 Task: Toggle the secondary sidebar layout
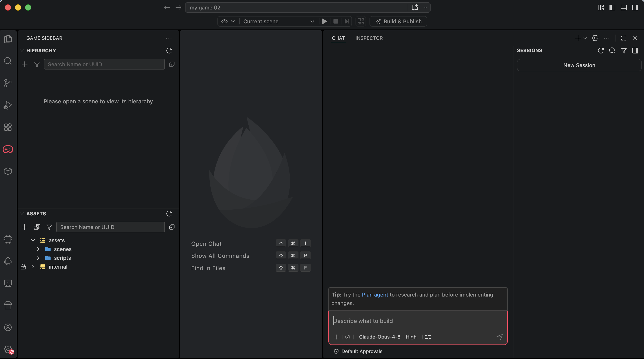click(x=635, y=7)
